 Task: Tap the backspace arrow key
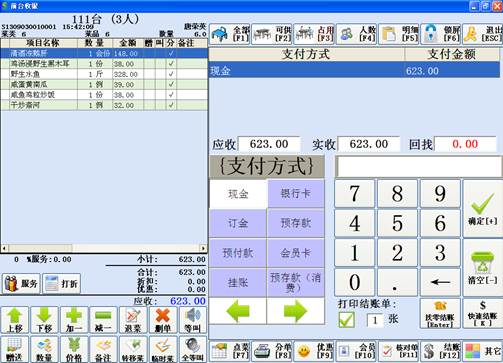tap(440, 282)
